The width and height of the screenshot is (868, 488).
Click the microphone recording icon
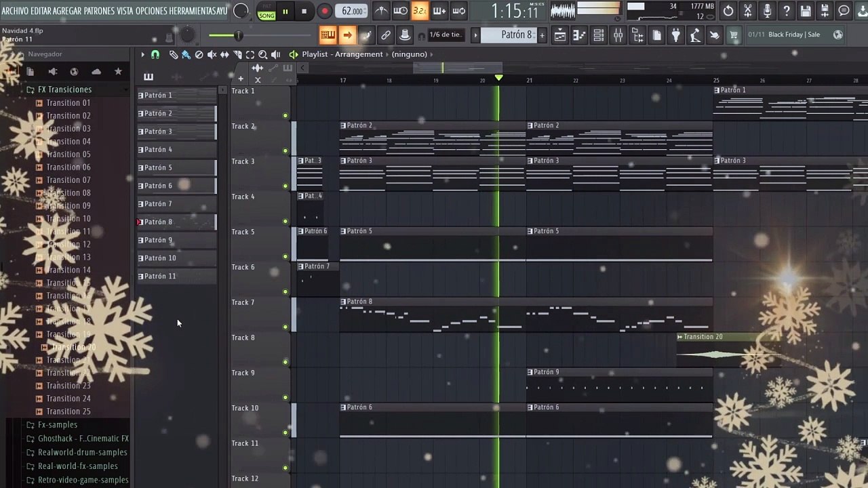point(767,11)
